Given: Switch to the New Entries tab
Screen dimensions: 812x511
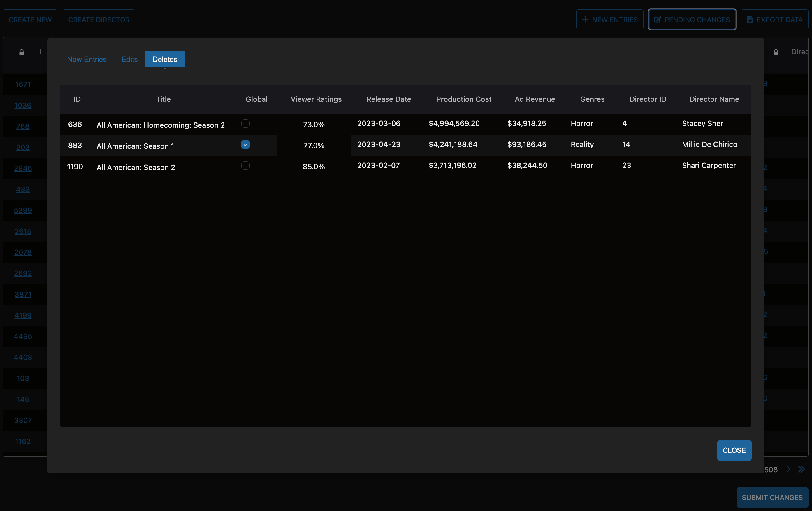Looking at the screenshot, I should [x=87, y=59].
